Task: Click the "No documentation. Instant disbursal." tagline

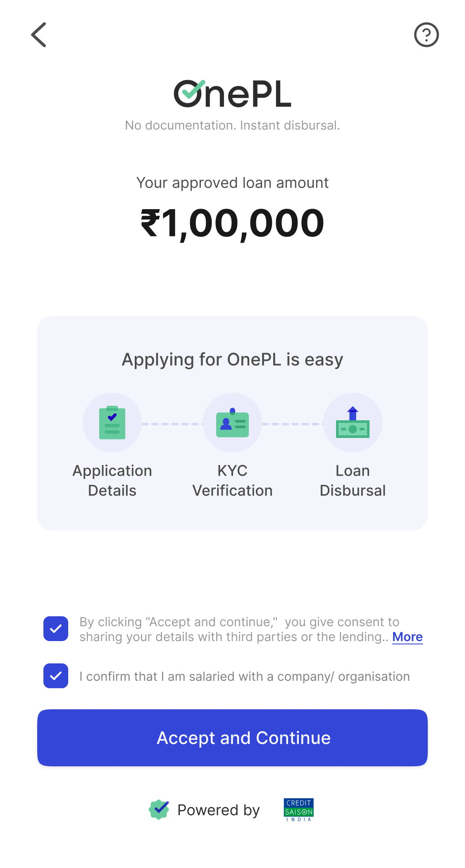Action: pyautogui.click(x=232, y=125)
